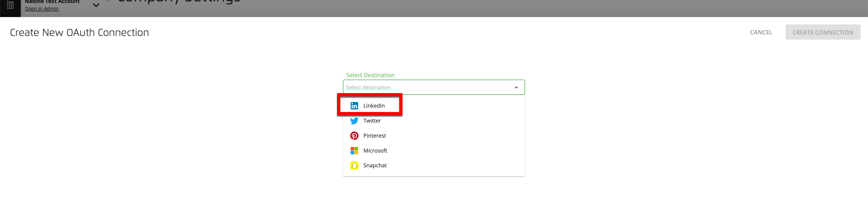
Task: Click the Select destination input field
Action: [434, 87]
